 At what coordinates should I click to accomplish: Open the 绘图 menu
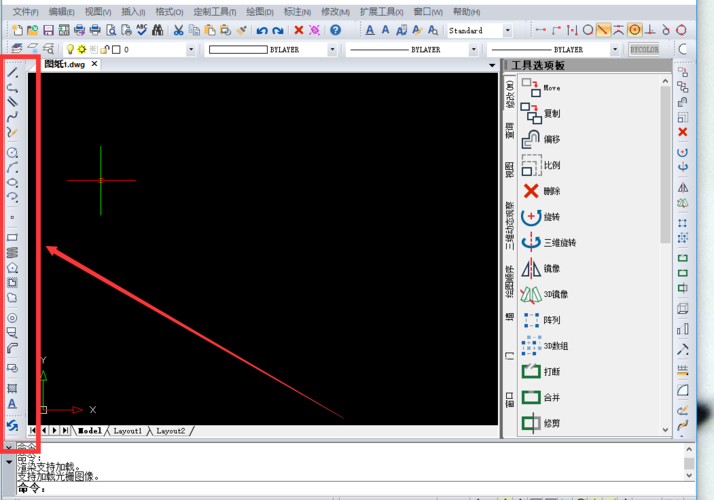[x=260, y=12]
